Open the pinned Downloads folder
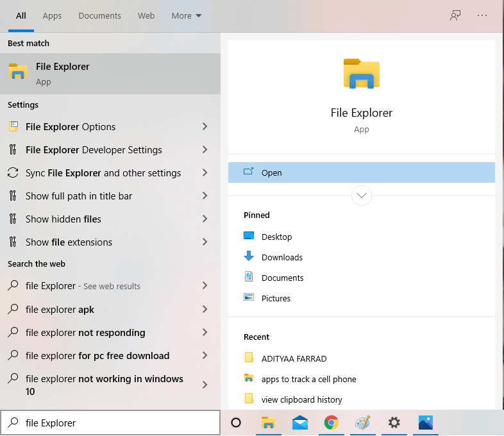 [x=281, y=257]
